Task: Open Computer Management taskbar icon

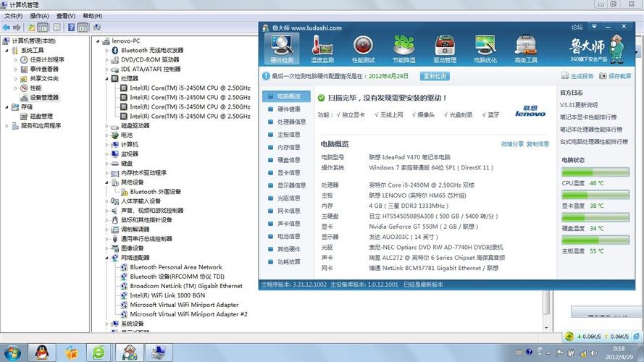Action: [x=159, y=353]
